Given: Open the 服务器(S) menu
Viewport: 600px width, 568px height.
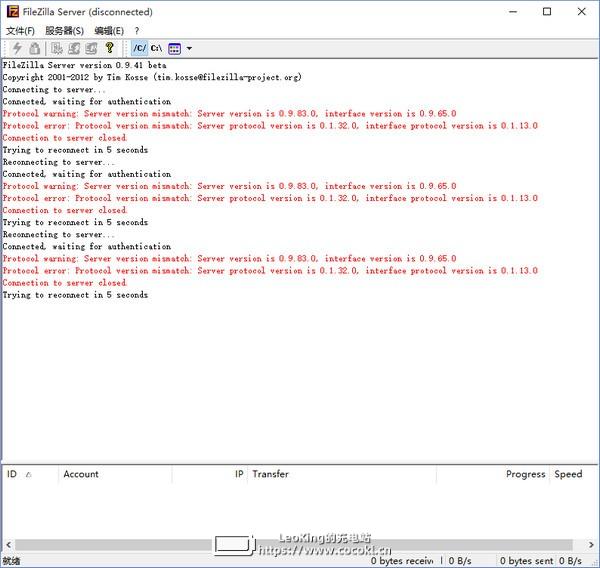Looking at the screenshot, I should pos(64,31).
